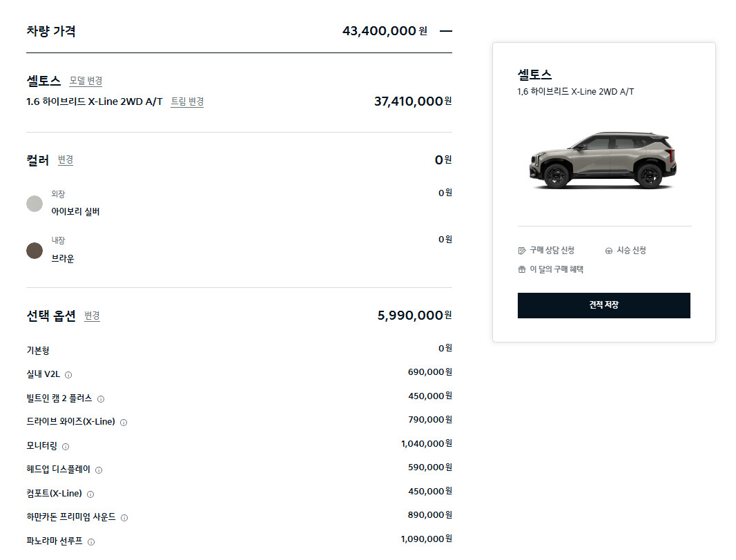Click info icon beside 드라이브 와이즈(X-Line)

tap(124, 423)
